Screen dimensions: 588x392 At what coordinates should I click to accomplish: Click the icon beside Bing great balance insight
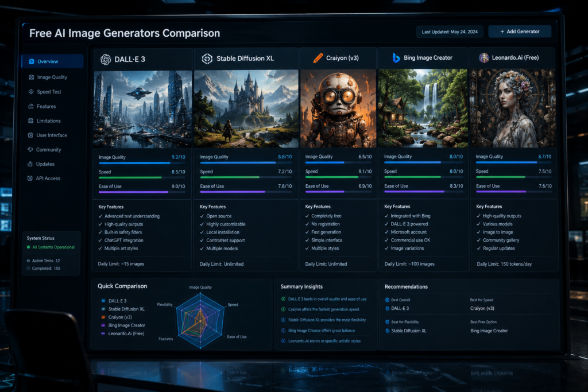284,331
